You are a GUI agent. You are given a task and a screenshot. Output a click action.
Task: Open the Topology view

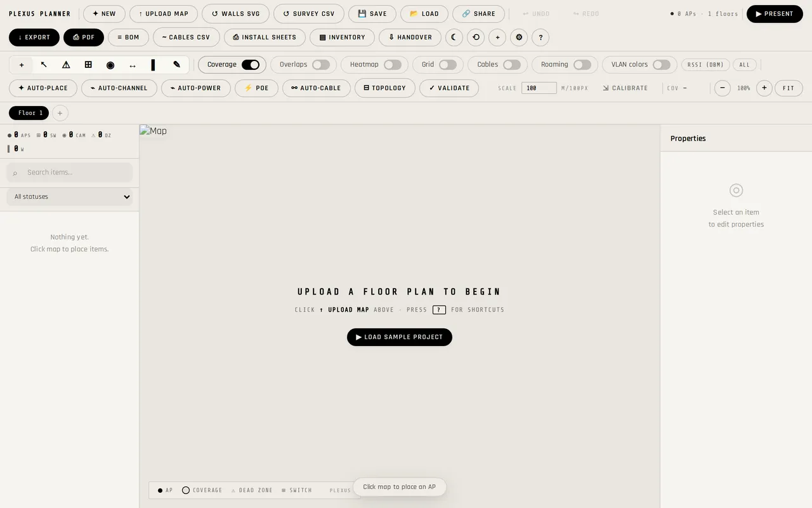coord(385,88)
